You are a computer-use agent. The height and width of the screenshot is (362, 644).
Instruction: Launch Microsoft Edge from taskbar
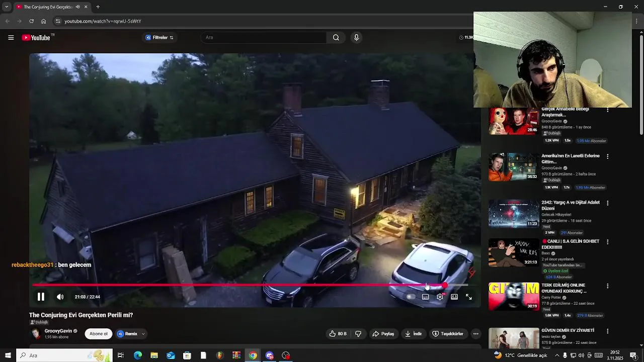tap(137, 355)
